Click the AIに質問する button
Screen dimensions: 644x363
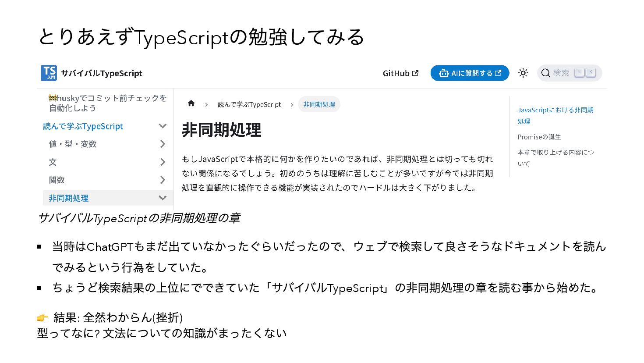pyautogui.click(x=470, y=73)
